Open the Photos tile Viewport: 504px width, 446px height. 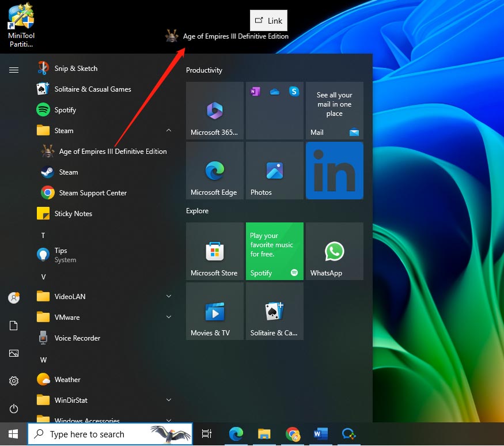coord(275,171)
